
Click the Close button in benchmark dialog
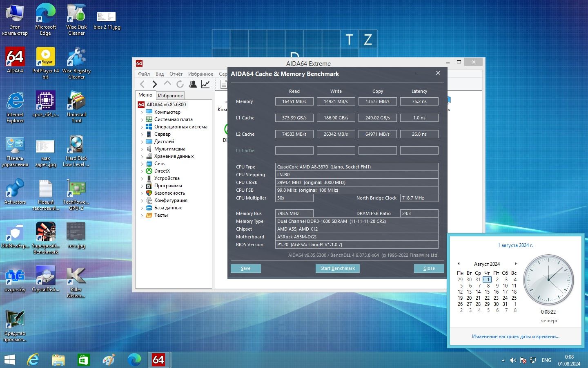pos(429,268)
